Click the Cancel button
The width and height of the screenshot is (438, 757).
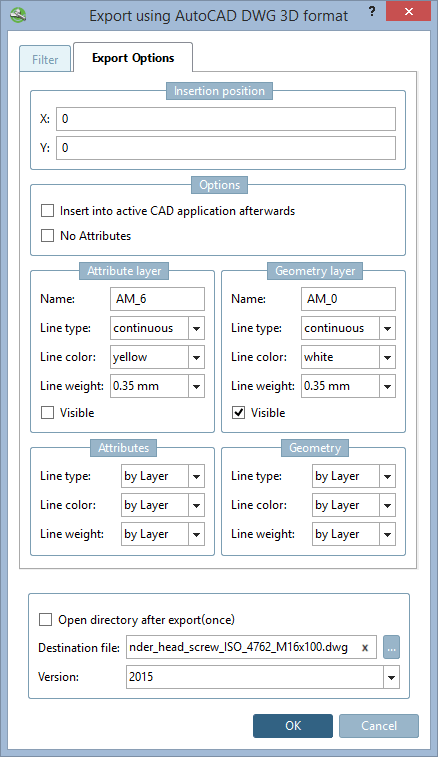tap(379, 726)
